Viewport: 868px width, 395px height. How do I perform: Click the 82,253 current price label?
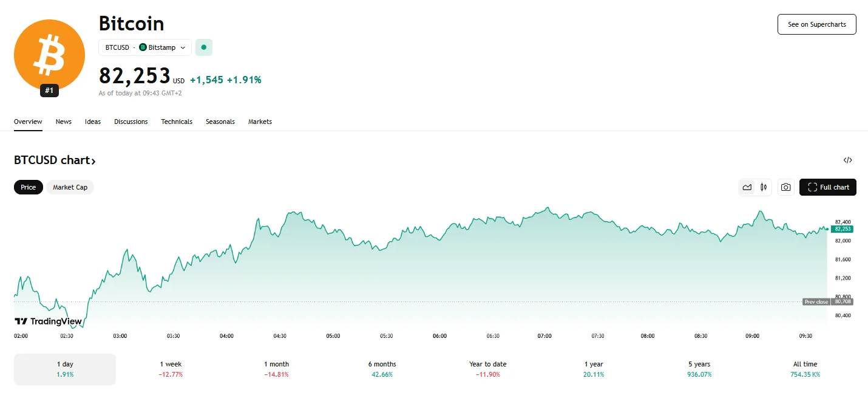[843, 229]
